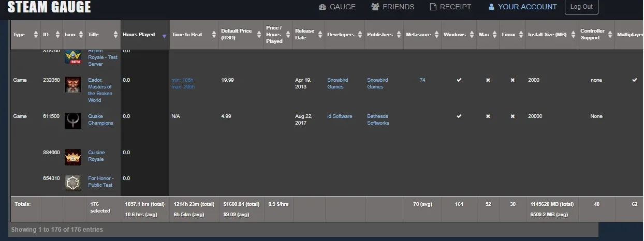Click the Quake Champions game icon
The image size is (644, 241).
click(x=73, y=121)
